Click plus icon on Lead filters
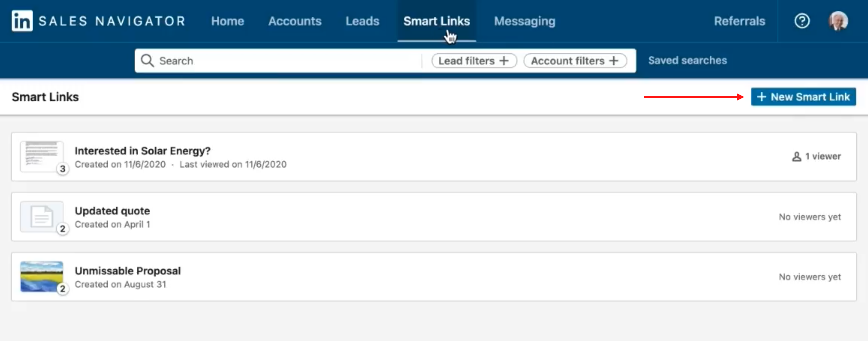 [x=504, y=61]
